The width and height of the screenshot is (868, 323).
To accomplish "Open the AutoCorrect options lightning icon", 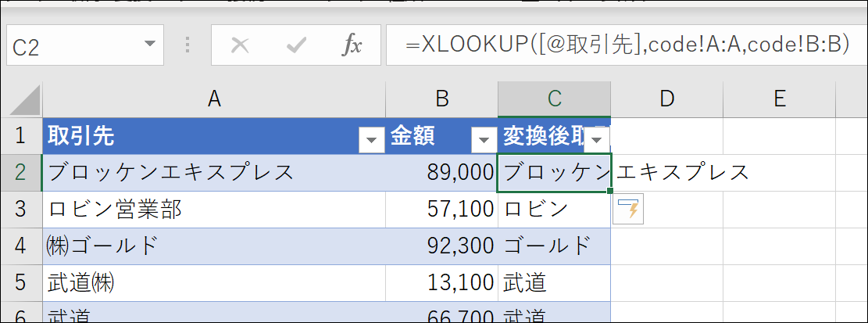I will tap(628, 210).
